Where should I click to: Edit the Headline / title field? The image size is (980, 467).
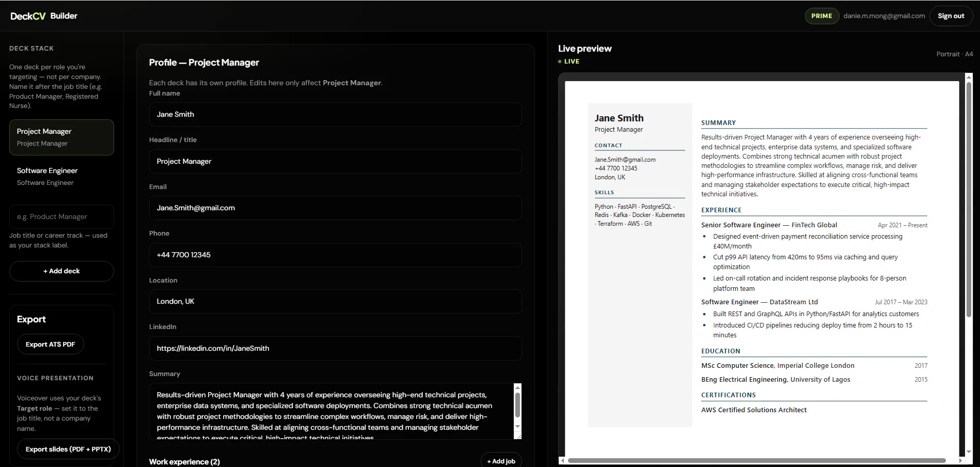pyautogui.click(x=335, y=161)
